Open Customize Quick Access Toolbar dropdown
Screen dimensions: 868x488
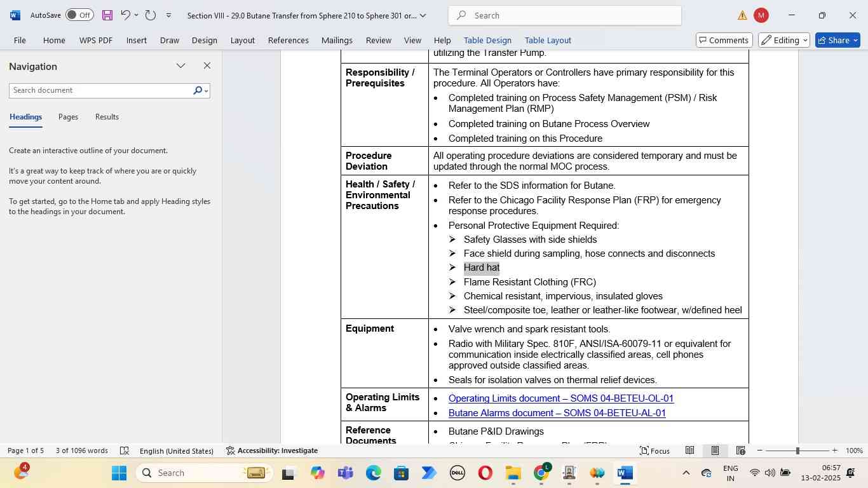(168, 15)
